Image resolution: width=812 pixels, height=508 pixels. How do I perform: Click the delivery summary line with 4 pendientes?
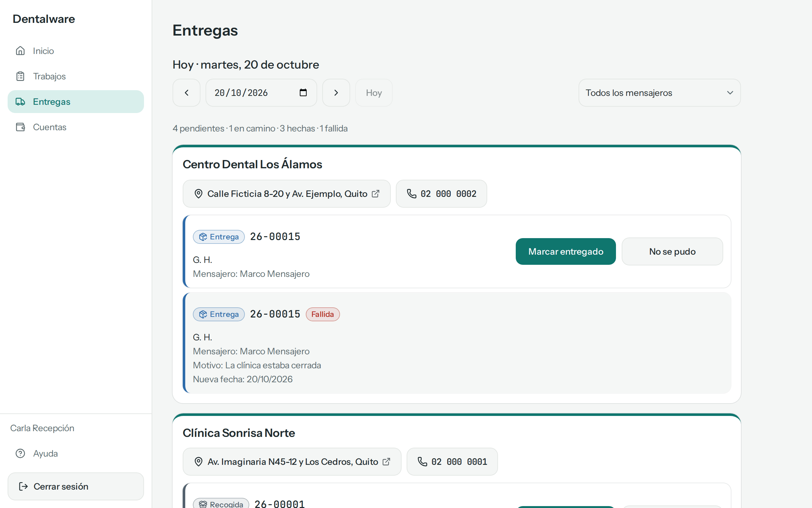pos(260,128)
